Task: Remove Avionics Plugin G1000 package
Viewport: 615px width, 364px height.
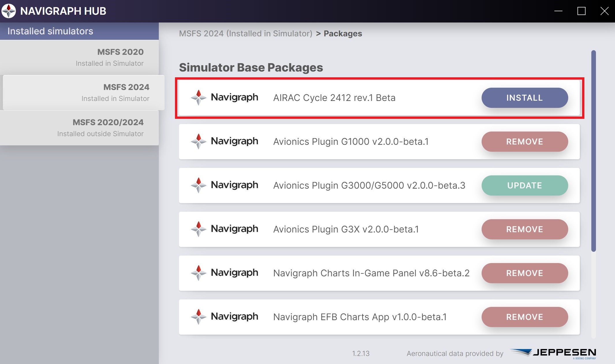Action: tap(525, 142)
